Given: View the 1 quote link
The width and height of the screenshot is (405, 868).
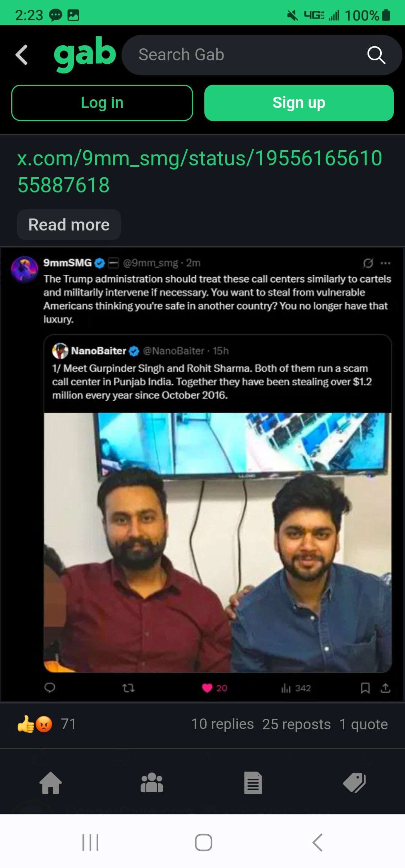Looking at the screenshot, I should pos(363,724).
